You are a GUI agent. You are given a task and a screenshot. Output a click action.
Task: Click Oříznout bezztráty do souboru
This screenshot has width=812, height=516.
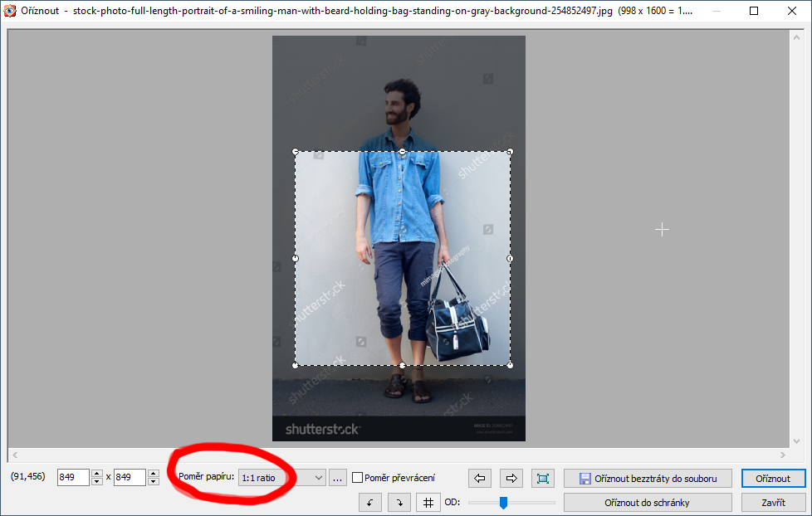648,478
